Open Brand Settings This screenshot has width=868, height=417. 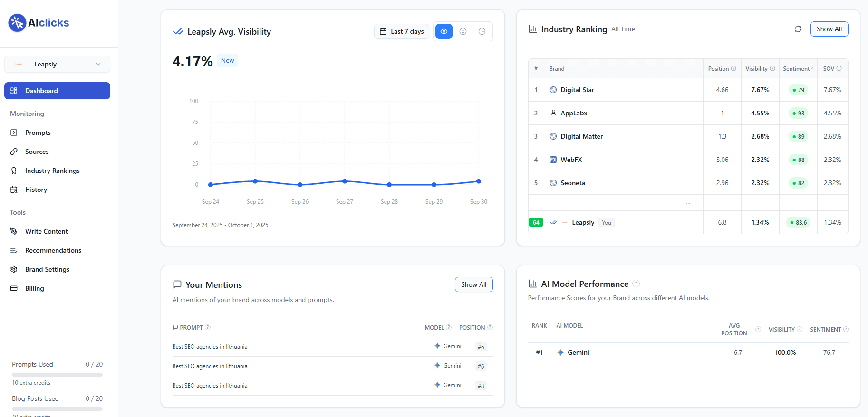point(47,269)
